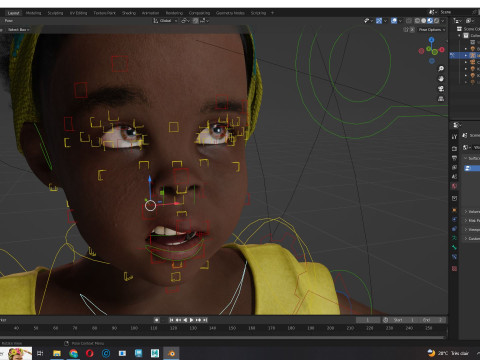This screenshot has width=480, height=360.
Task: Open the Geometry Nodes workspace tab
Action: [230, 13]
